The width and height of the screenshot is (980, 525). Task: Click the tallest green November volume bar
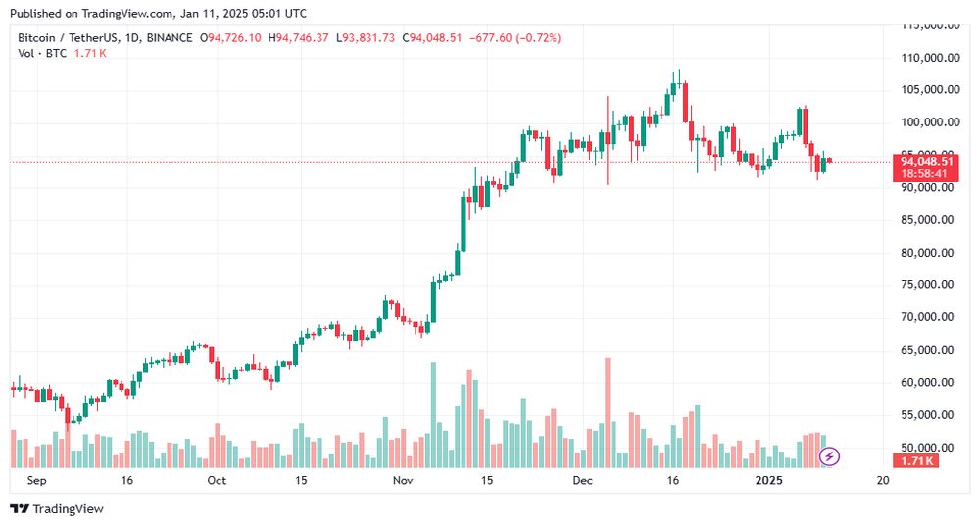coord(433,415)
